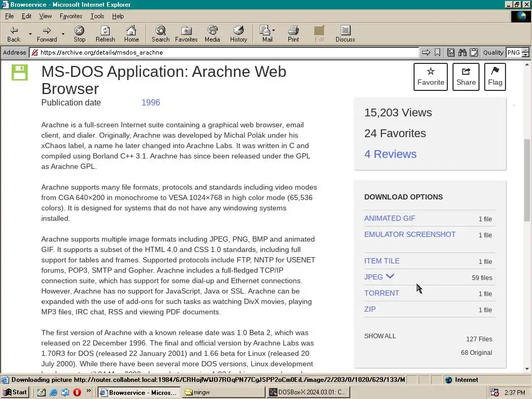The image size is (532, 399).
Task: Go to the Home page
Action: [131, 34]
